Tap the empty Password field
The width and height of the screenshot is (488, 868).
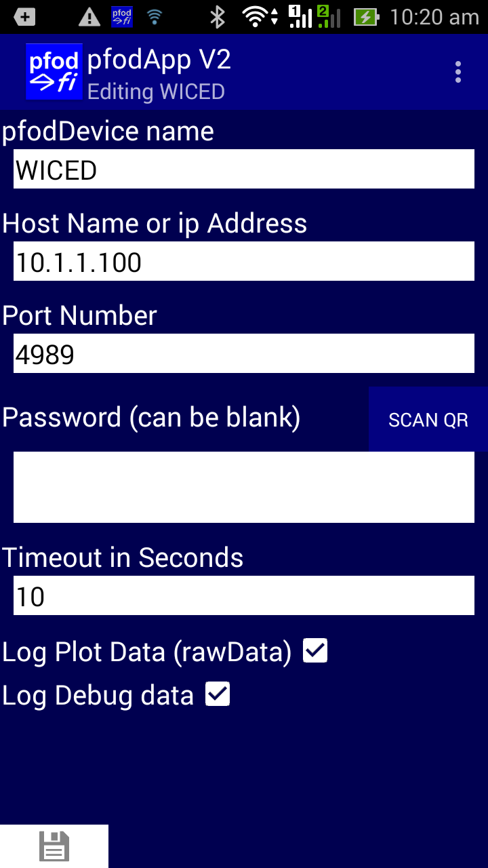pyautogui.click(x=244, y=487)
